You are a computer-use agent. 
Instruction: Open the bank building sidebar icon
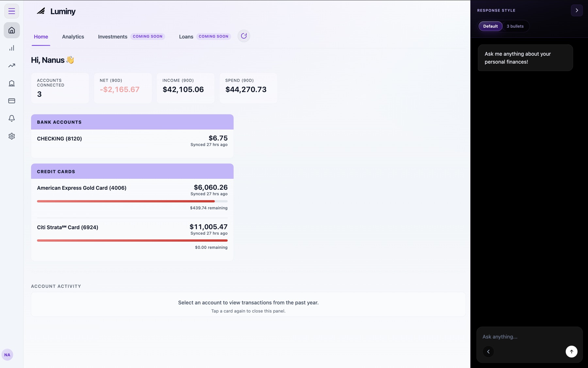11,83
